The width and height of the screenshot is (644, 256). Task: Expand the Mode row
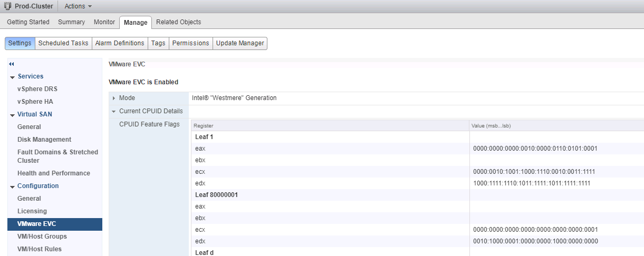pos(114,98)
